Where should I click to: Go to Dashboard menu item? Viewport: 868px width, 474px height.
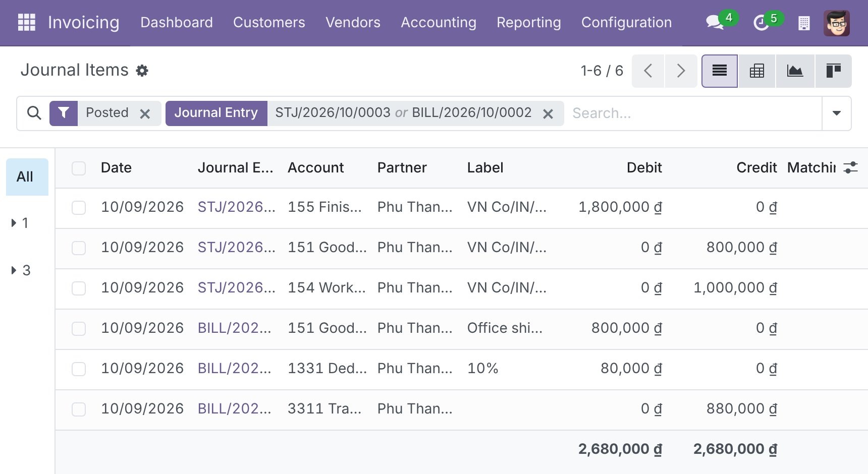177,22
